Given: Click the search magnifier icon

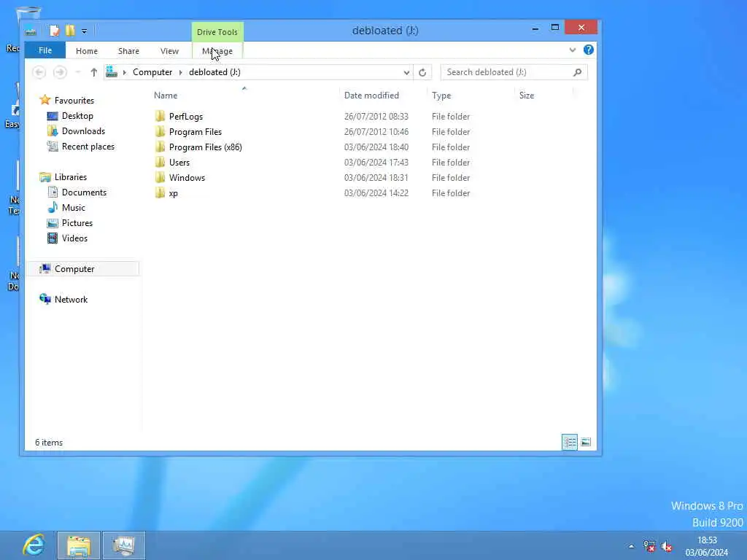Looking at the screenshot, I should click(578, 72).
